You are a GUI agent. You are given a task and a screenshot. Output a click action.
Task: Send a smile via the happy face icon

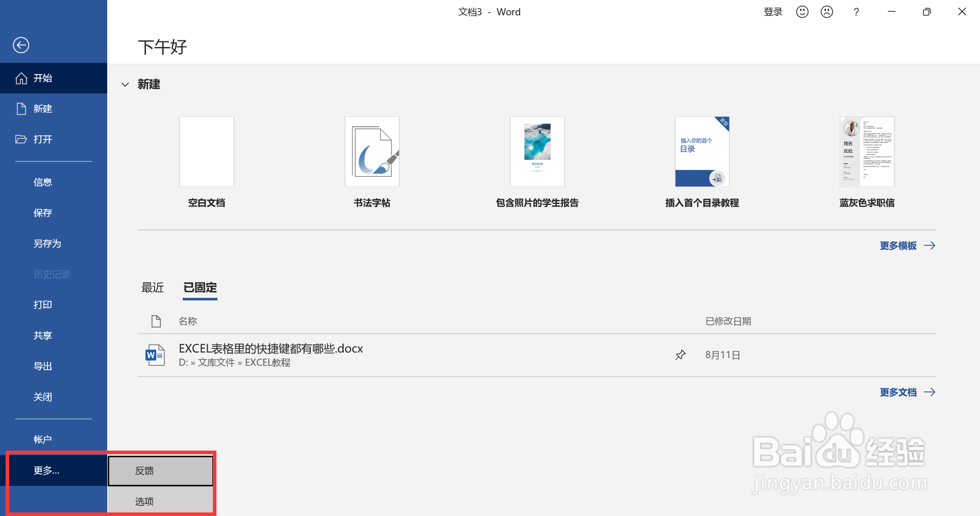[802, 12]
